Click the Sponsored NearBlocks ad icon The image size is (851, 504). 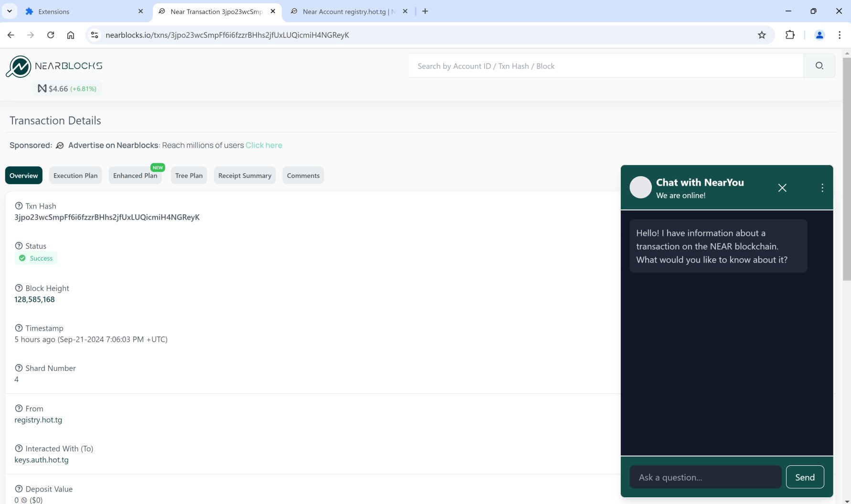[x=60, y=146]
